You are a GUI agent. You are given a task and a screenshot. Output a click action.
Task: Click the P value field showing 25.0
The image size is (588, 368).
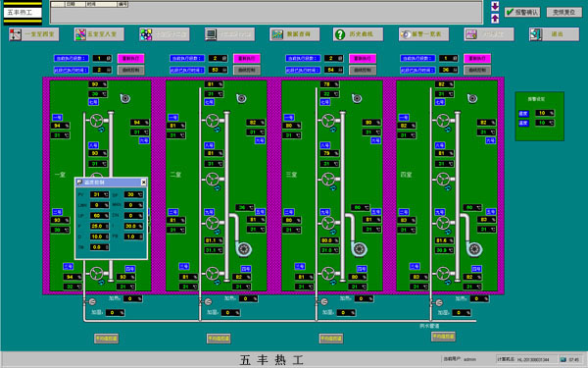pyautogui.click(x=99, y=226)
